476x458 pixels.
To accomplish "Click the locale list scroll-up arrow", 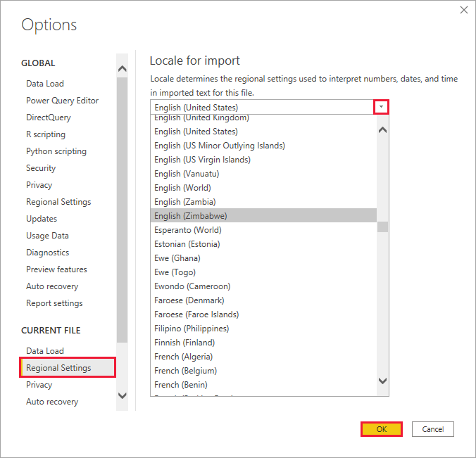I will click(x=382, y=130).
